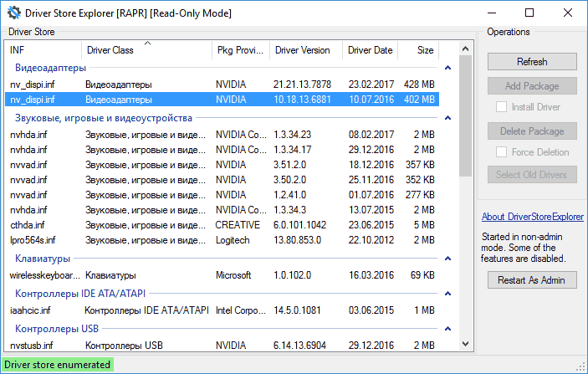Click the Delete Package button
This screenshot has height=374, width=588.
pos(532,131)
